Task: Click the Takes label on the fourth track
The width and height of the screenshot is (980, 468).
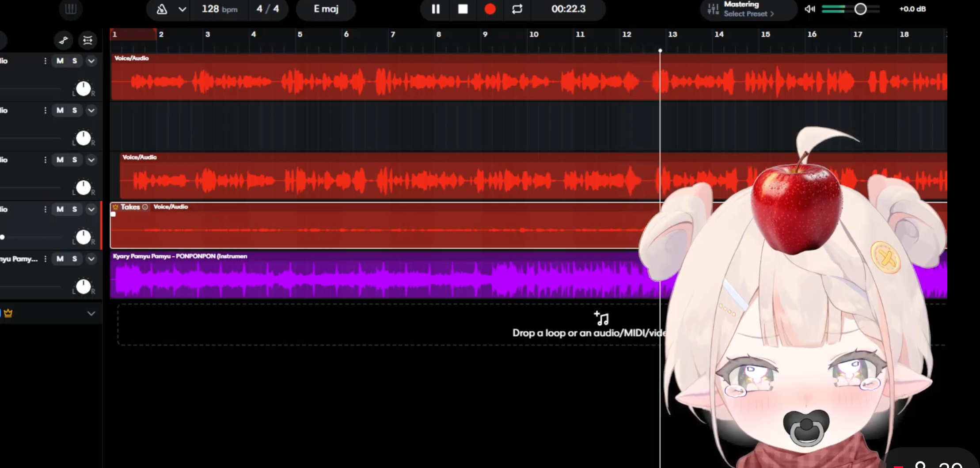Action: click(x=130, y=207)
